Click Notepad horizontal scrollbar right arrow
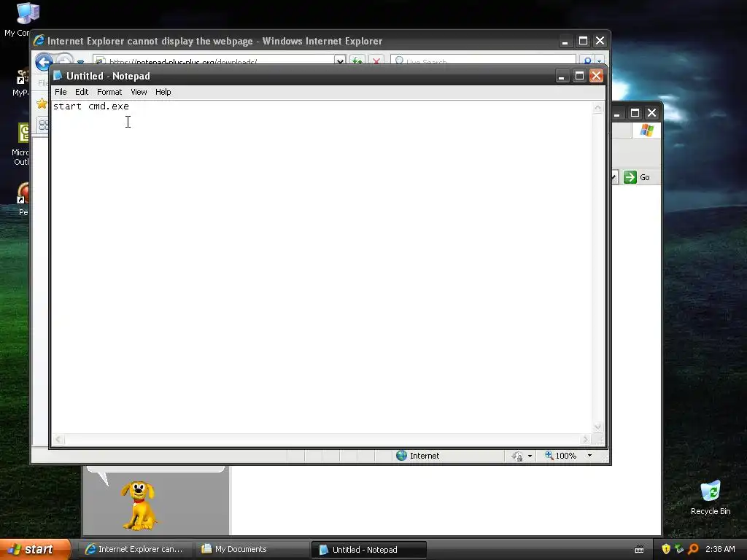747x560 pixels. coord(586,439)
